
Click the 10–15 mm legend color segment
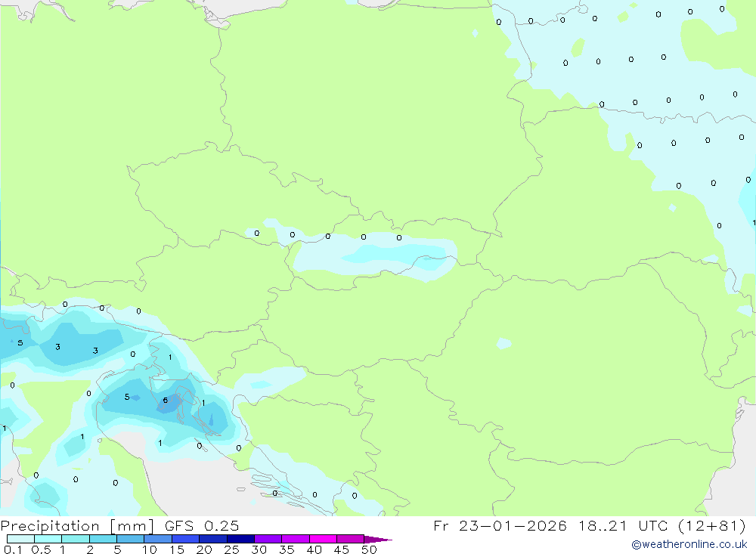pos(158,539)
